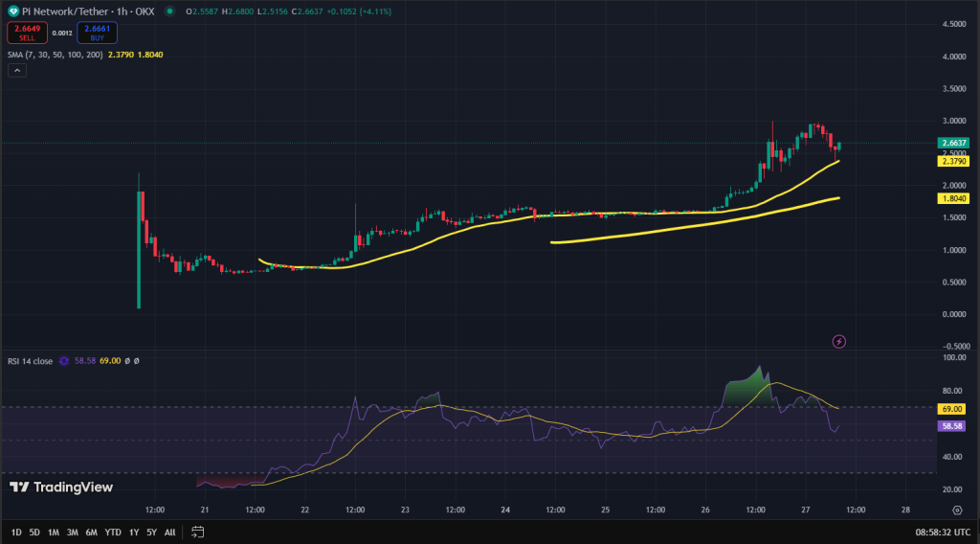
Task: Click the SMA value 1.8040 in legend
Action: point(150,55)
